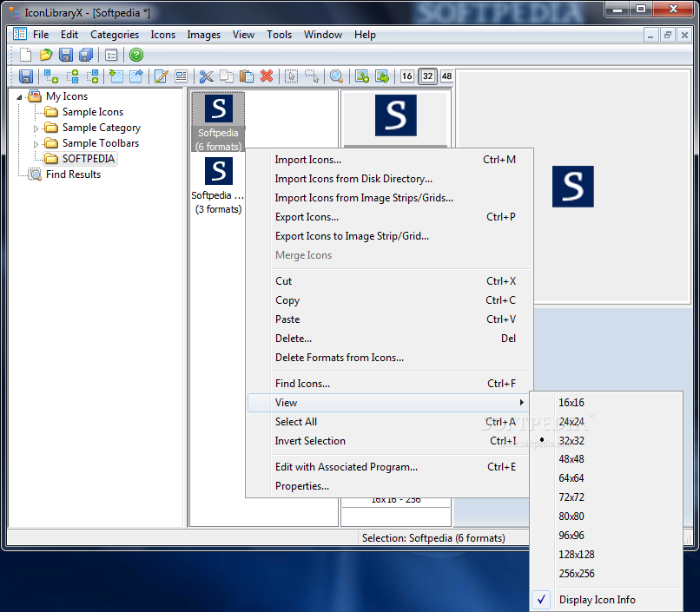The width and height of the screenshot is (700, 612).
Task: Click the add category icon with plus below
Action: (x=51, y=76)
